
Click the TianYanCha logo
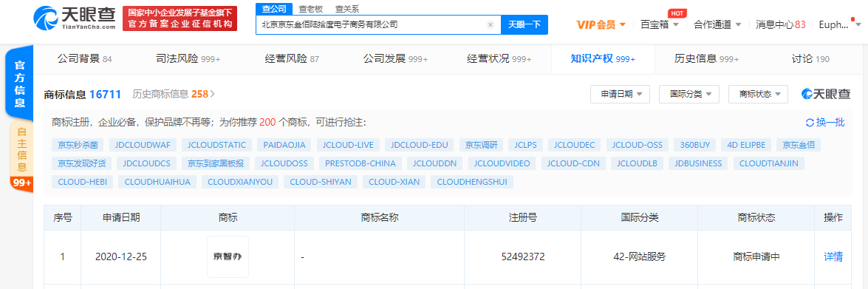click(x=75, y=18)
